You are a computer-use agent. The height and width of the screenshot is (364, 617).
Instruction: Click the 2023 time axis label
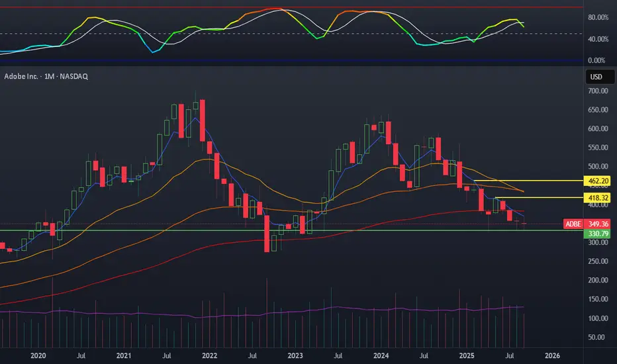(x=295, y=356)
